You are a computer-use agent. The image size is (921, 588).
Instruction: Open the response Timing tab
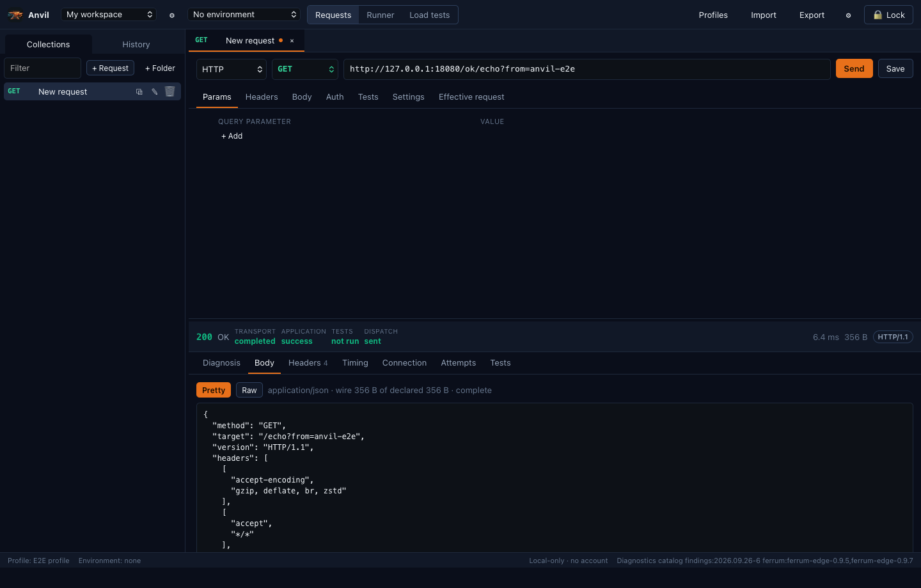tap(355, 362)
